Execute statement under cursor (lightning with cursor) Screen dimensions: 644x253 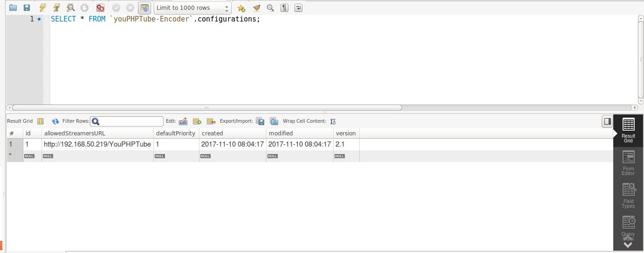56,7
